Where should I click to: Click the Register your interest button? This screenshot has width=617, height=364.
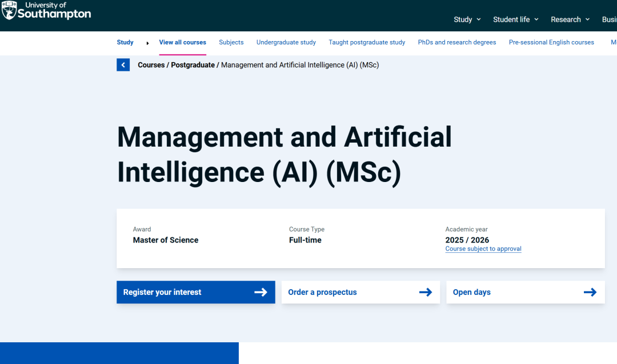coord(196,292)
